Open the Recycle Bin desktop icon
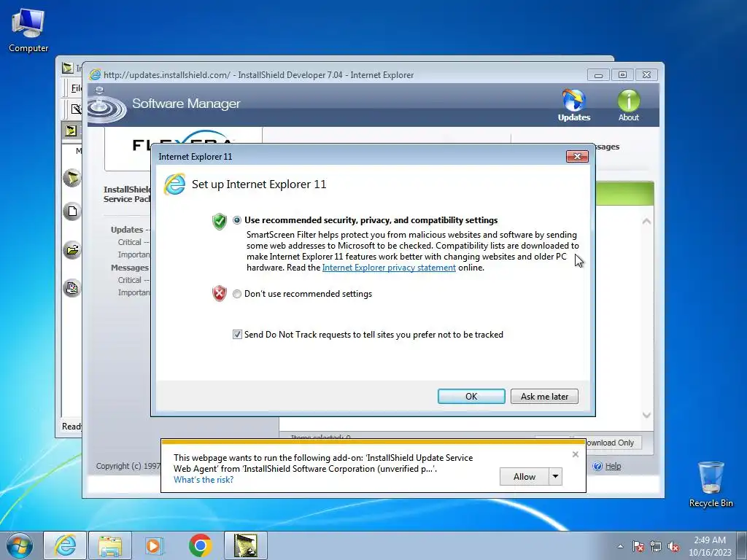 tap(711, 483)
